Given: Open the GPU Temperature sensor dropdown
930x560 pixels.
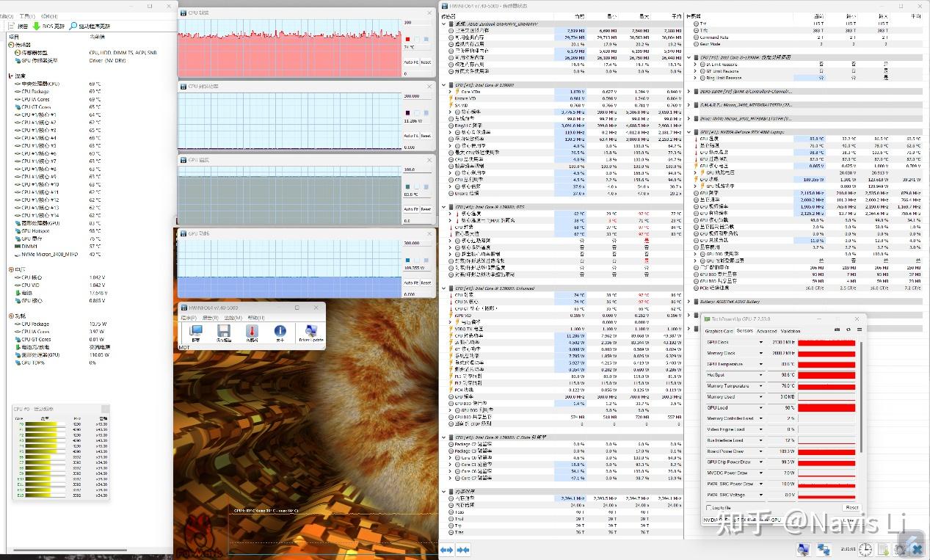Looking at the screenshot, I should (x=761, y=364).
